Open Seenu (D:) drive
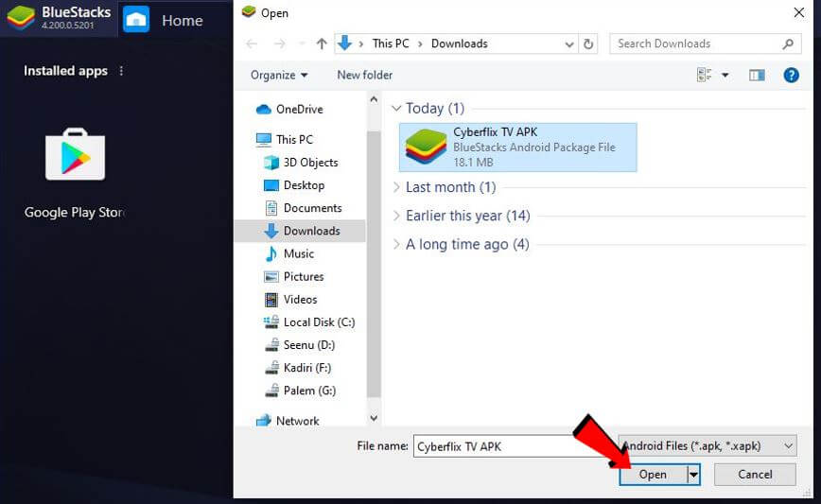This screenshot has height=504, width=821. [309, 345]
